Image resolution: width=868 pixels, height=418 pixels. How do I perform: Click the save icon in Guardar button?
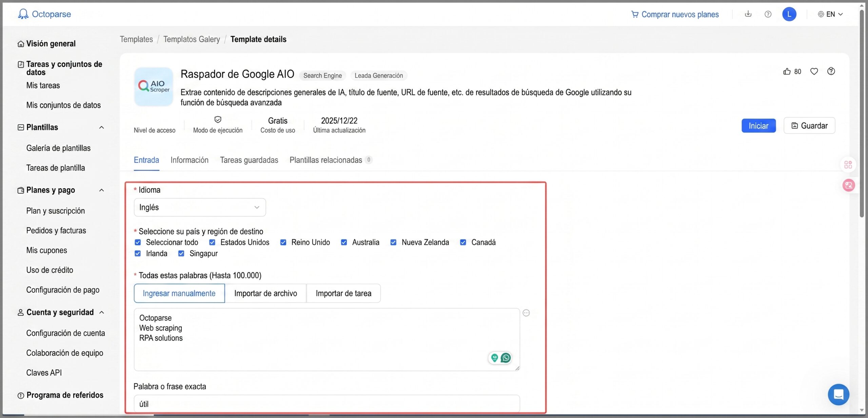tap(794, 126)
